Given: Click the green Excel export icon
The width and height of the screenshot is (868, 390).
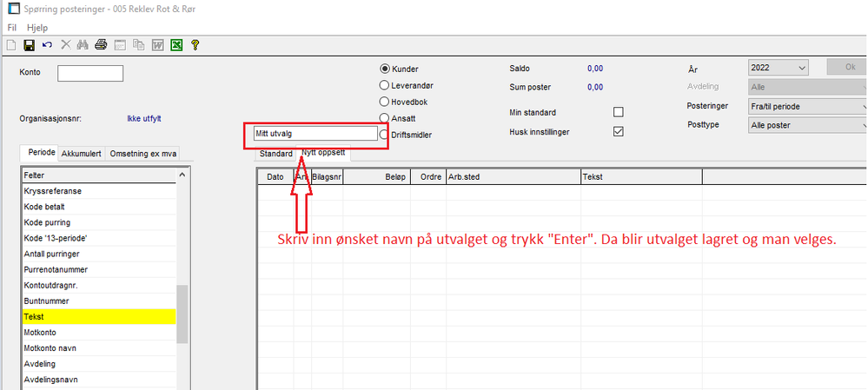Looking at the screenshot, I should (176, 45).
